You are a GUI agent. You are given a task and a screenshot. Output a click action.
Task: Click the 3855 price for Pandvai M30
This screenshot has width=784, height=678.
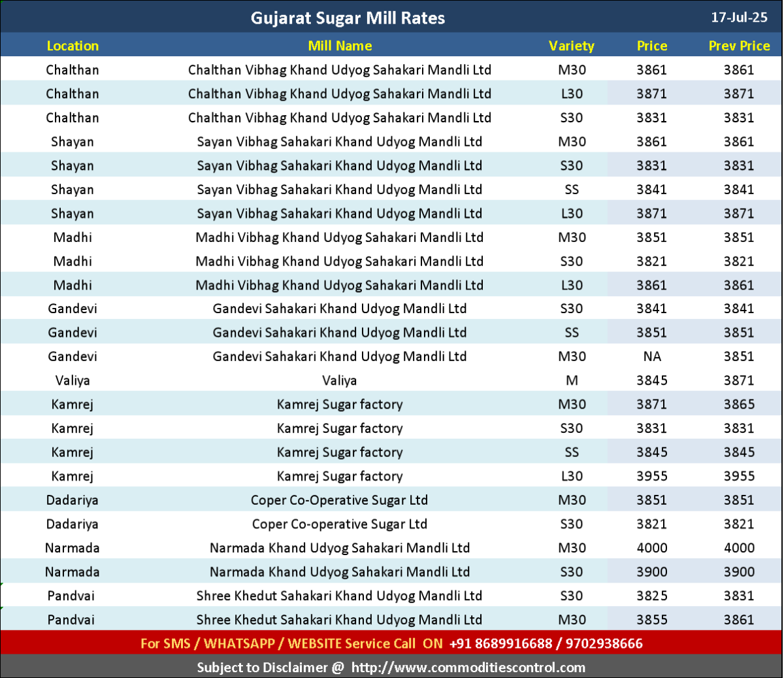point(652,620)
